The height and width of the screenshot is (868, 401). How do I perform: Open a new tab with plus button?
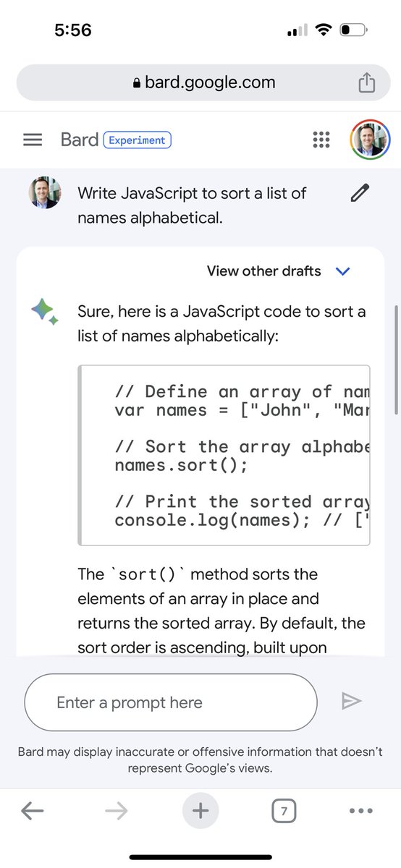point(200,812)
